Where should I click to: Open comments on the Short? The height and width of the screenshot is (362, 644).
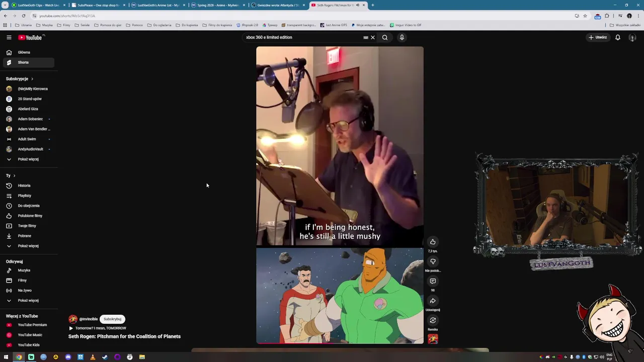click(x=433, y=281)
